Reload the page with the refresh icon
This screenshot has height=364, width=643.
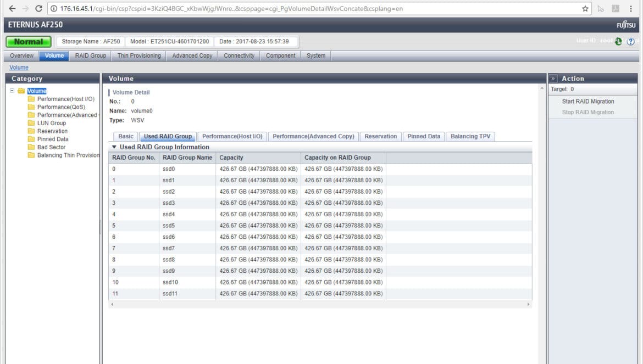pyautogui.click(x=38, y=9)
